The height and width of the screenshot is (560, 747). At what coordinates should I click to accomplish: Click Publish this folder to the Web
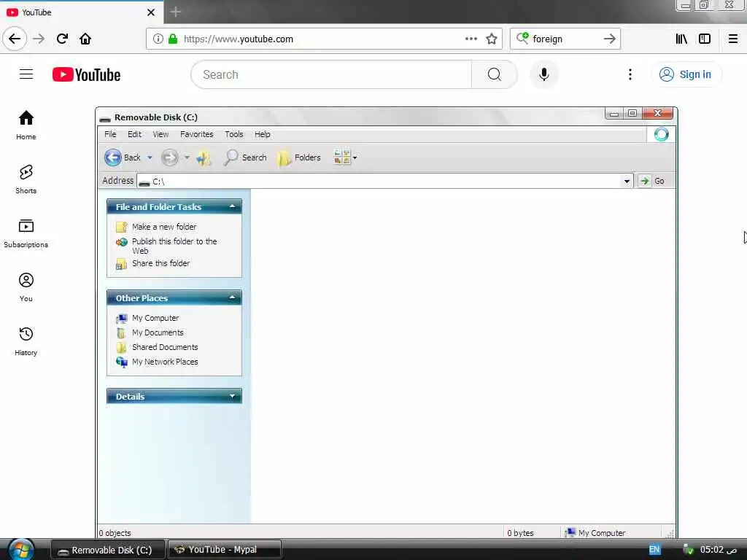(x=174, y=246)
